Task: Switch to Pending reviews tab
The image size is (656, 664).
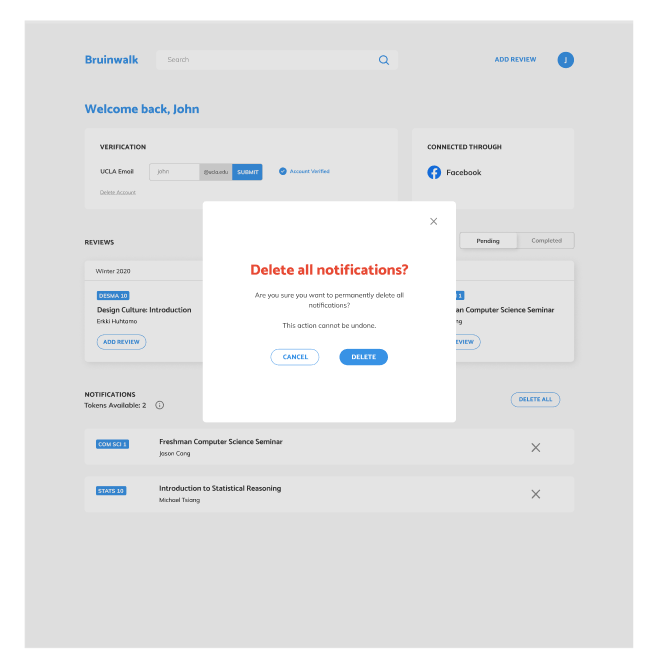Action: (488, 241)
